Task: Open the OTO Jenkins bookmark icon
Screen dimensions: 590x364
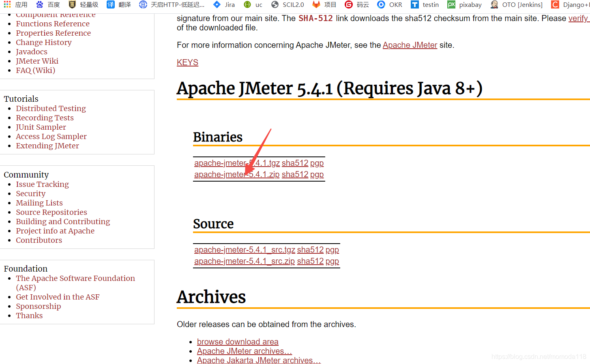Action: (x=494, y=4)
